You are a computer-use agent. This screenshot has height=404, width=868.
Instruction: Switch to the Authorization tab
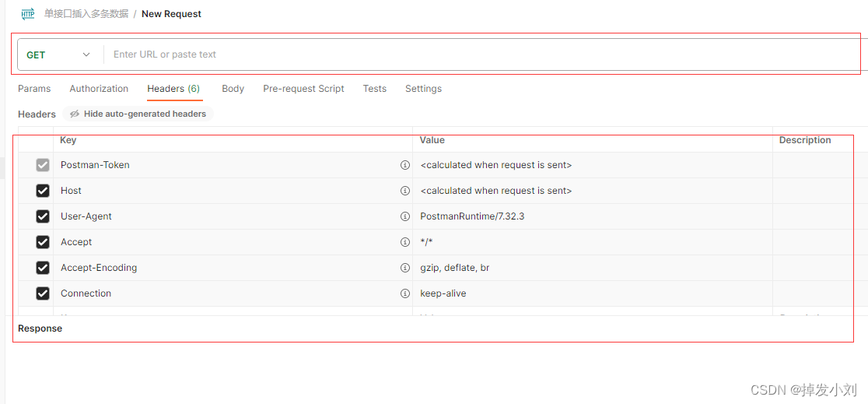(99, 89)
